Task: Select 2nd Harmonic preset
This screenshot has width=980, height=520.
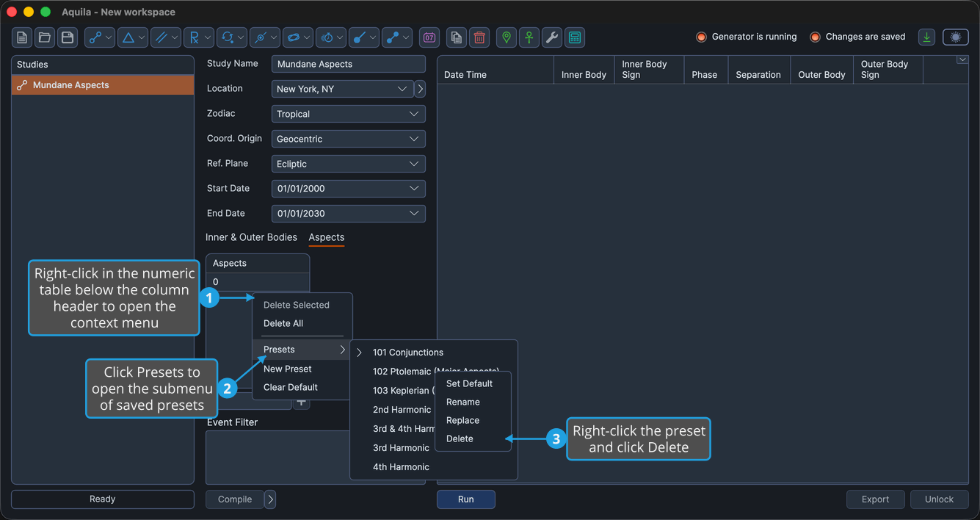Action: (402, 410)
